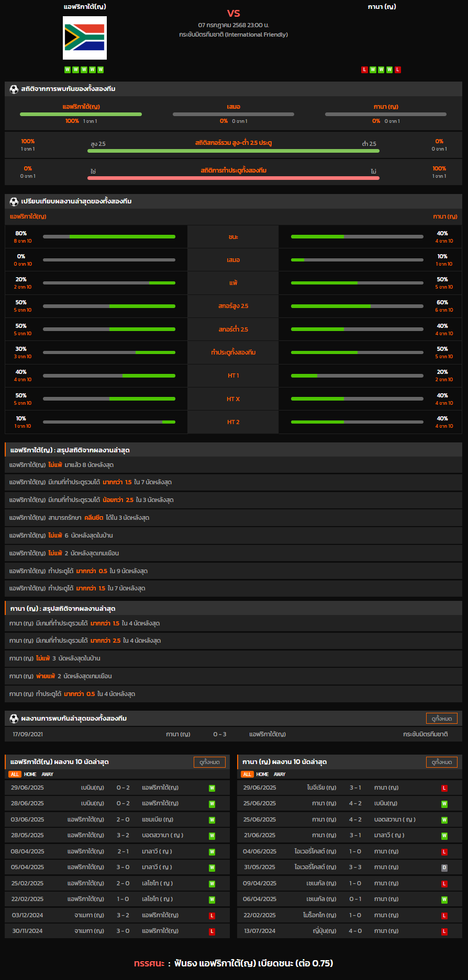Click the match date 07 กรกฎาคม 2568 23:00
Viewport: 468px width, 980px height.
tap(233, 25)
